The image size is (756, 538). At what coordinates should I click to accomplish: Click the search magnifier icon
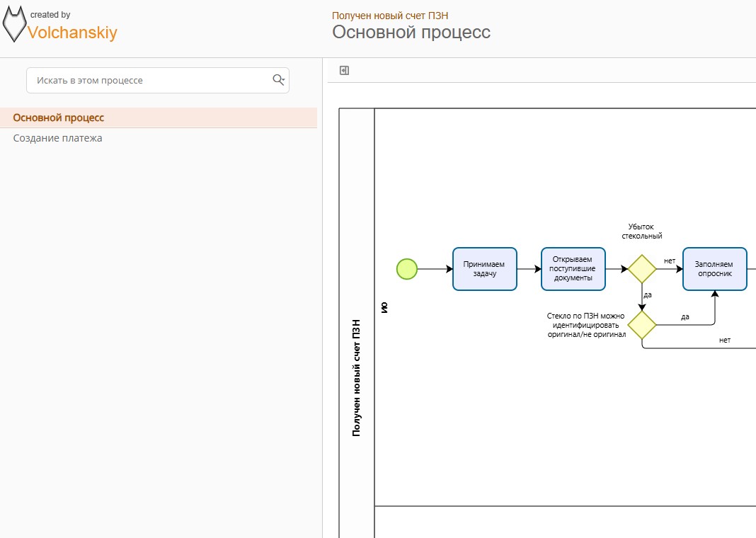pos(277,79)
